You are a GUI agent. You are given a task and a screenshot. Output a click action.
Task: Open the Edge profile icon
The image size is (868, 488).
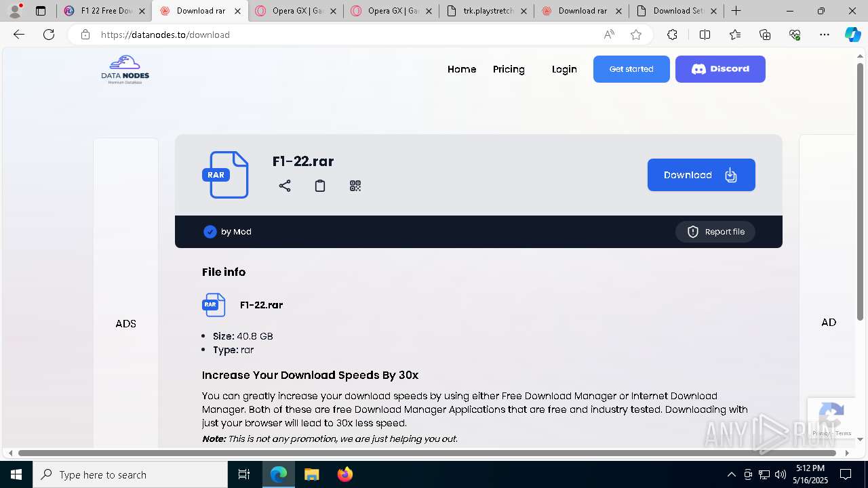click(x=15, y=11)
